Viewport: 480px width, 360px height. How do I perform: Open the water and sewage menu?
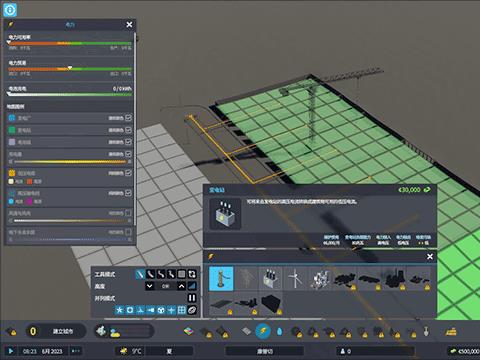(x=279, y=331)
